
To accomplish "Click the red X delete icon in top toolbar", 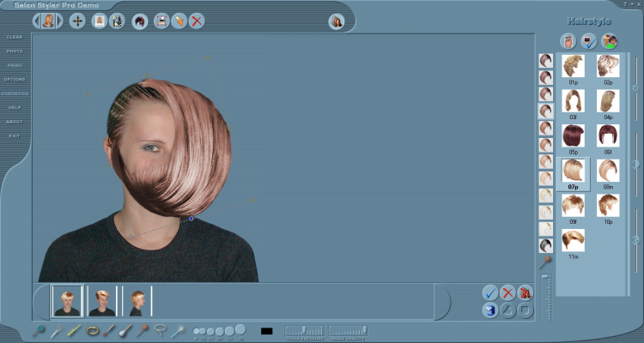I will [x=197, y=21].
